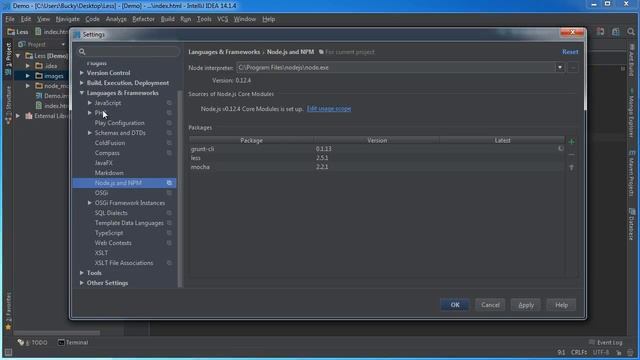Click the upgrade package arrow icon
This screenshot has width=640, height=360.
pos(571,168)
